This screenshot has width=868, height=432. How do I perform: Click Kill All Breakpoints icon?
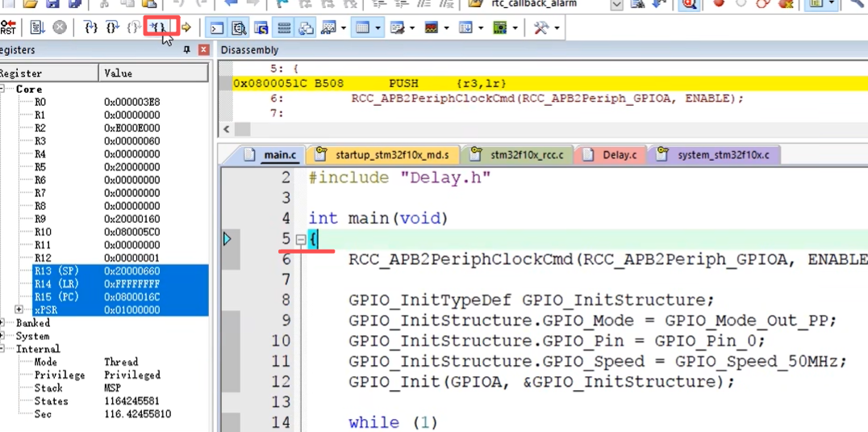786,3
